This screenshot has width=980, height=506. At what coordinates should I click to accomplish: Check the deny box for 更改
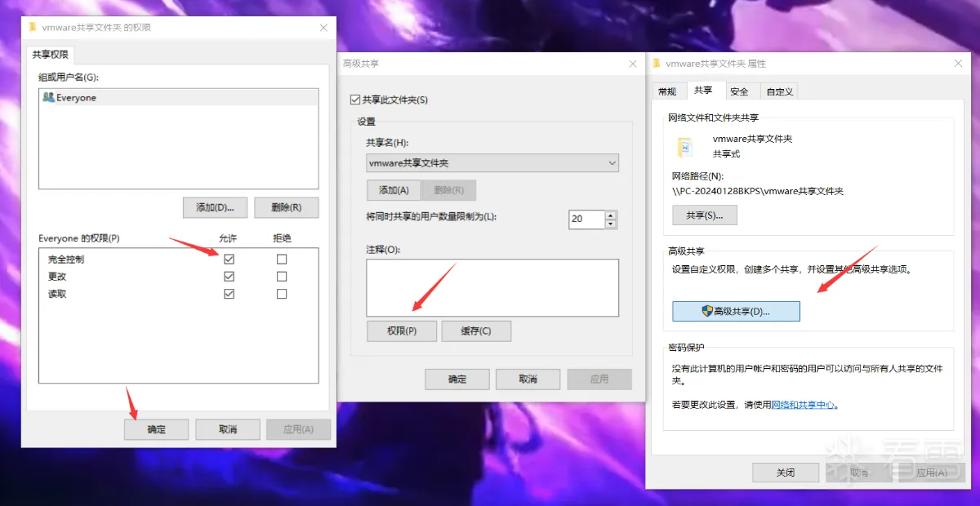point(282,276)
